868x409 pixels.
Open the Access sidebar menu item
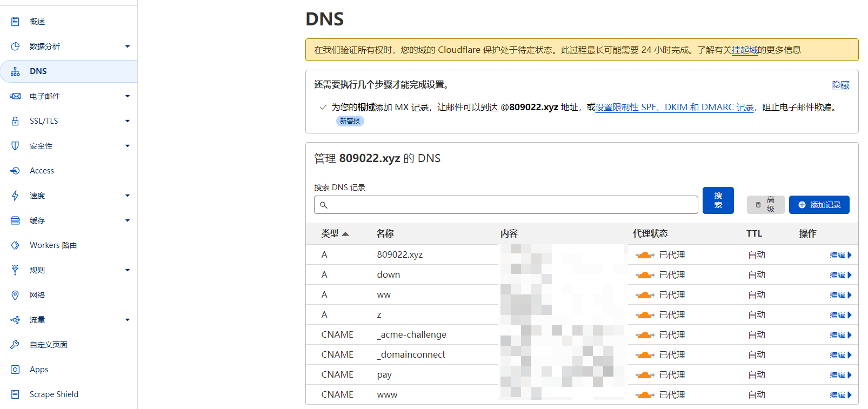coord(69,171)
